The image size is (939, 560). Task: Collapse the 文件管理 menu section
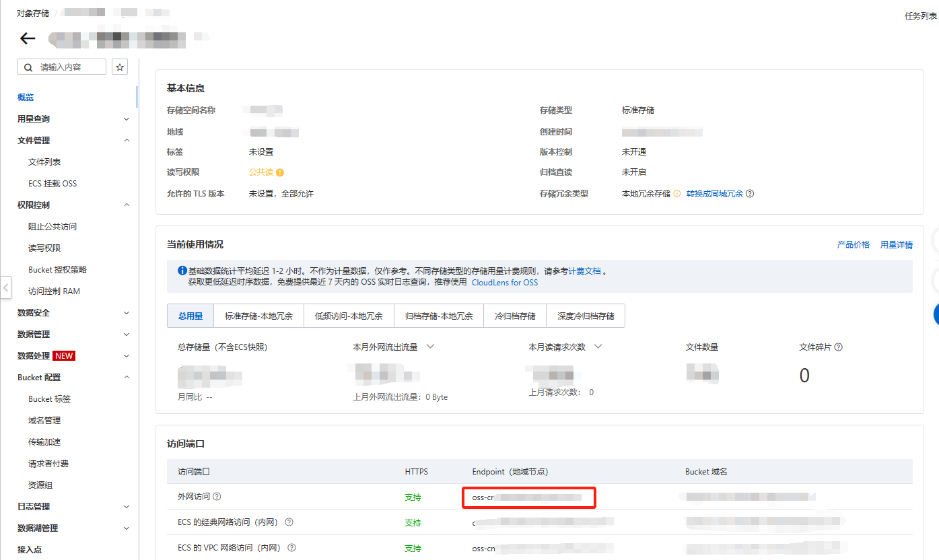coord(127,141)
